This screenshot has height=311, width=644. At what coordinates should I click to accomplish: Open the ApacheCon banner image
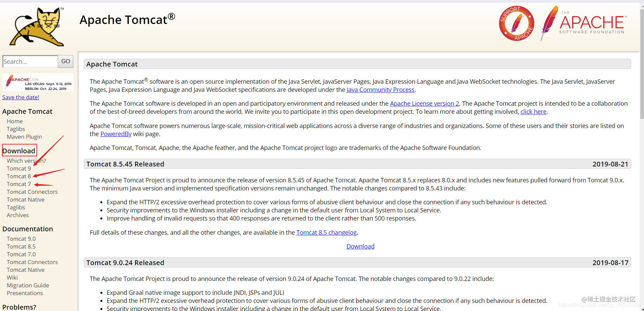[38, 82]
